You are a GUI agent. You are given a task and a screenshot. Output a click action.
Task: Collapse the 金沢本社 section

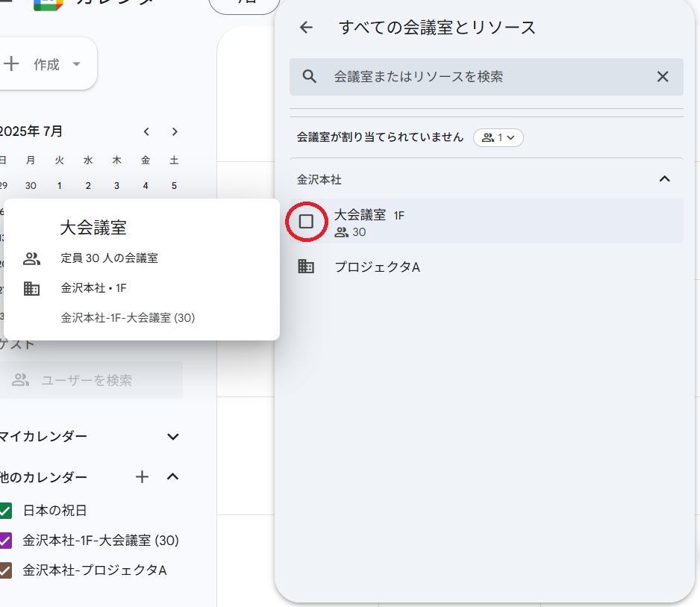click(664, 179)
